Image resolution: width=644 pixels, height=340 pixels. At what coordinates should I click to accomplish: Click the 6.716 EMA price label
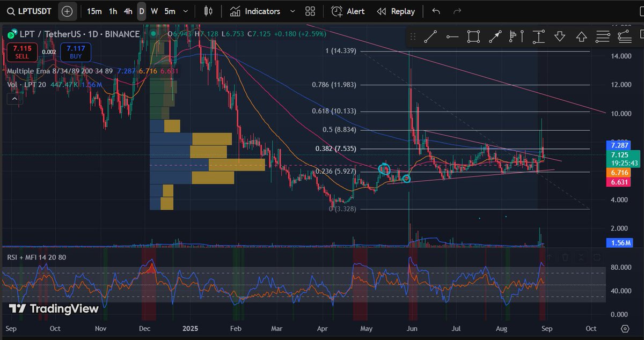click(x=617, y=173)
